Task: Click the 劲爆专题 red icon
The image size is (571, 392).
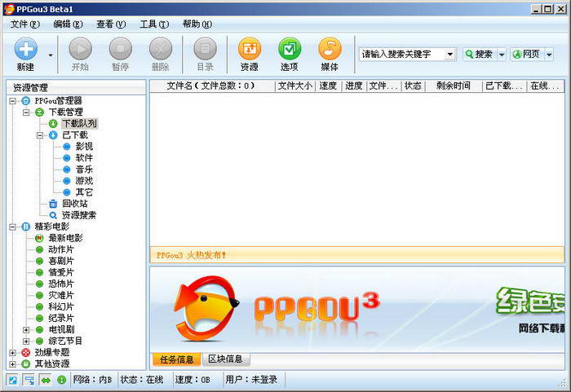Action: click(x=26, y=352)
